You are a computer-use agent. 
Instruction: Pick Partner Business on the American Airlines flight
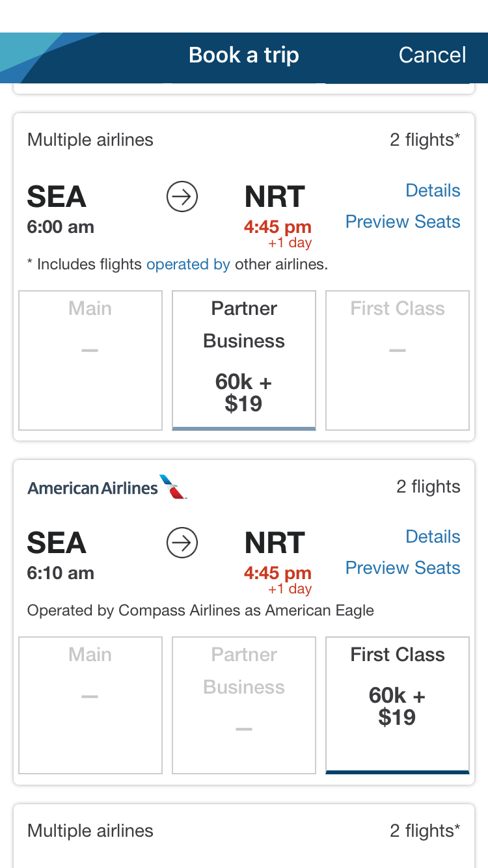[x=244, y=705]
